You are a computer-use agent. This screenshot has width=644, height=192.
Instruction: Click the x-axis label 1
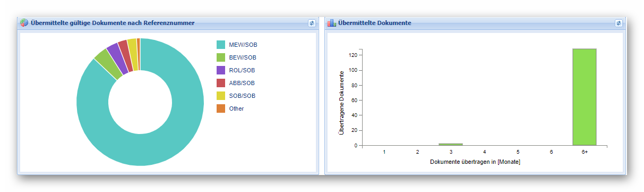pyautogui.click(x=384, y=152)
